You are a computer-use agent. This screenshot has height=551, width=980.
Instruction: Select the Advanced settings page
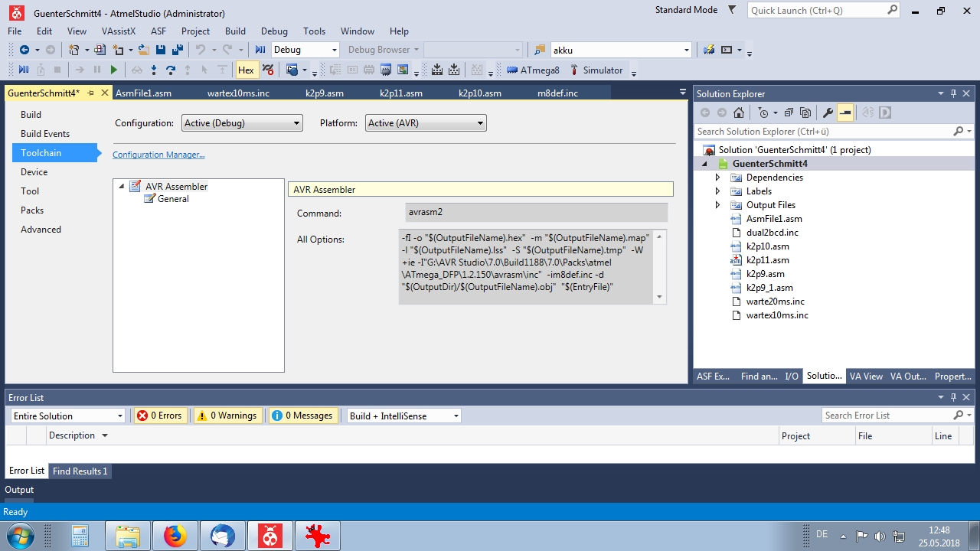[41, 230]
